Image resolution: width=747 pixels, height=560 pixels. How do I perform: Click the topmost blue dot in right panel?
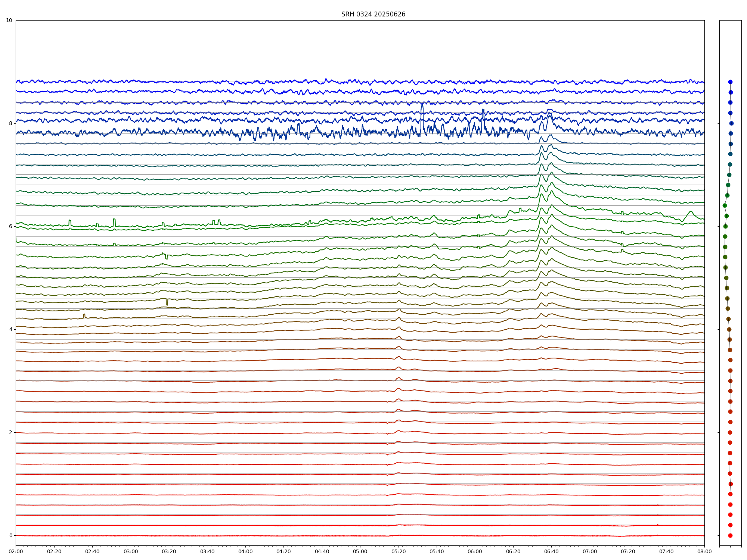click(x=730, y=82)
